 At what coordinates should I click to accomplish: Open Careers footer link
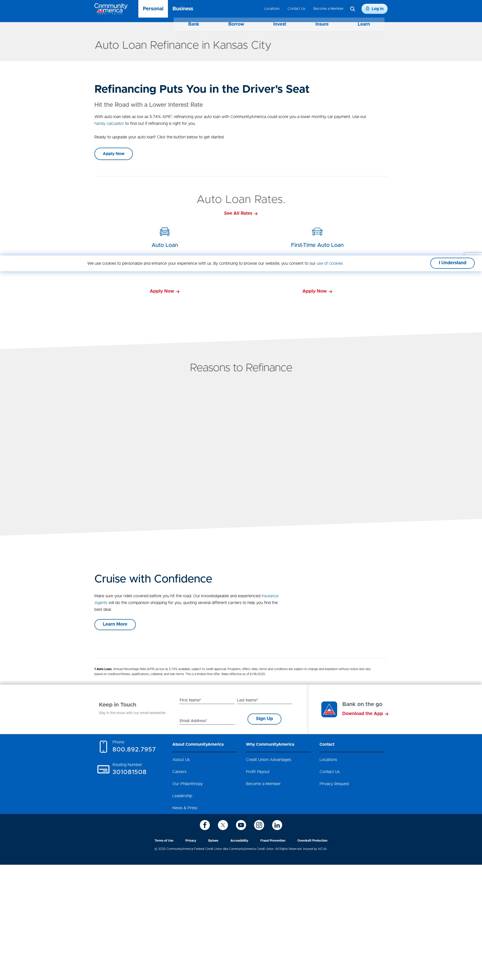click(x=179, y=772)
